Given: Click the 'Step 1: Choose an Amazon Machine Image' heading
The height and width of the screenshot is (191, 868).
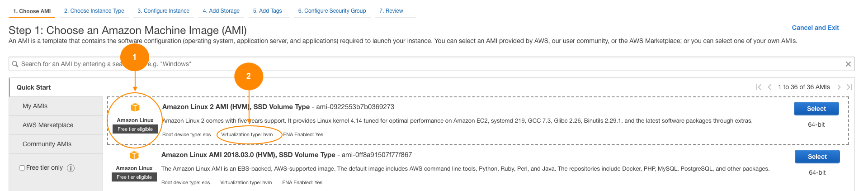Looking at the screenshot, I should [127, 30].
